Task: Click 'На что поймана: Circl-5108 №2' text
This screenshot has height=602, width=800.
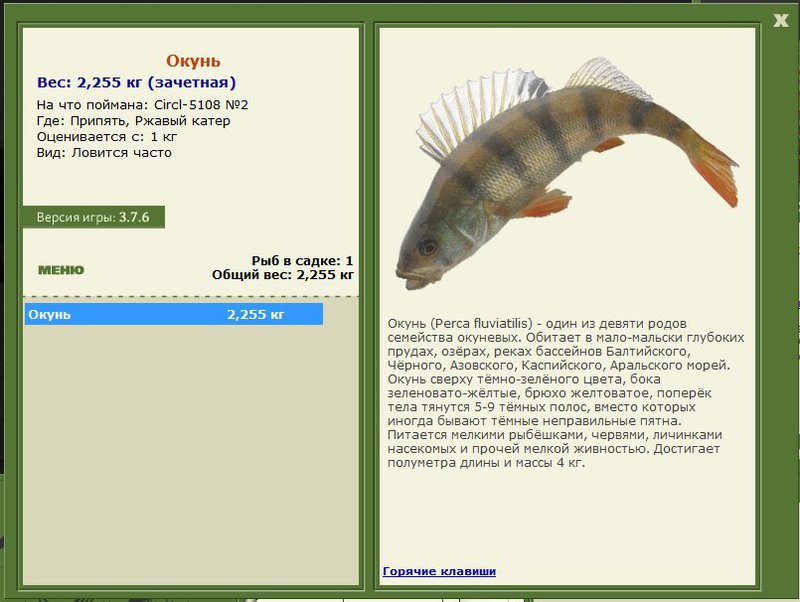Action: (x=142, y=105)
